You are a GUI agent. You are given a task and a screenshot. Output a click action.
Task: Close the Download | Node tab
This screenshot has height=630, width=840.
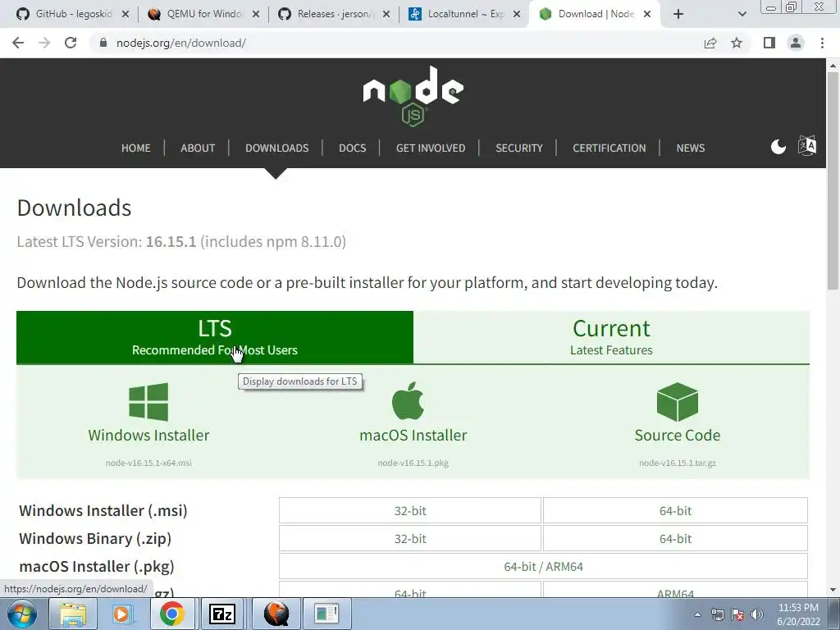pos(647,15)
